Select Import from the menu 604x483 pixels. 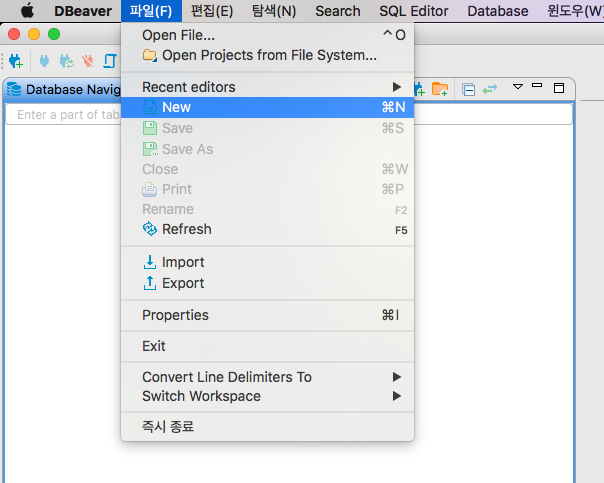pos(267,262)
